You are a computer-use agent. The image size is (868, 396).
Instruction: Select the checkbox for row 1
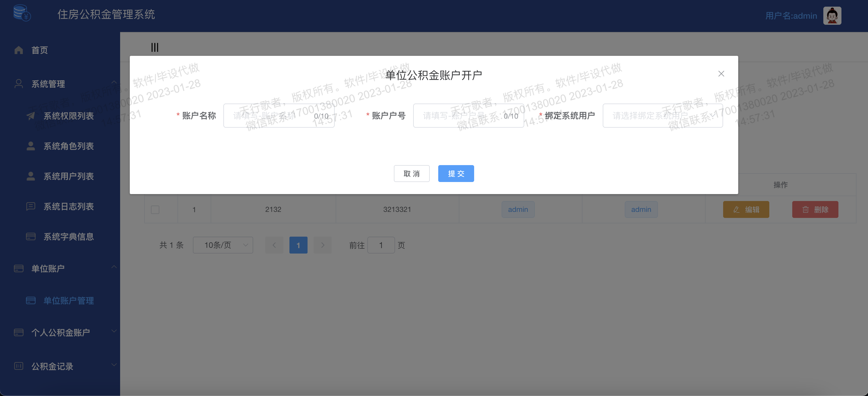(155, 210)
